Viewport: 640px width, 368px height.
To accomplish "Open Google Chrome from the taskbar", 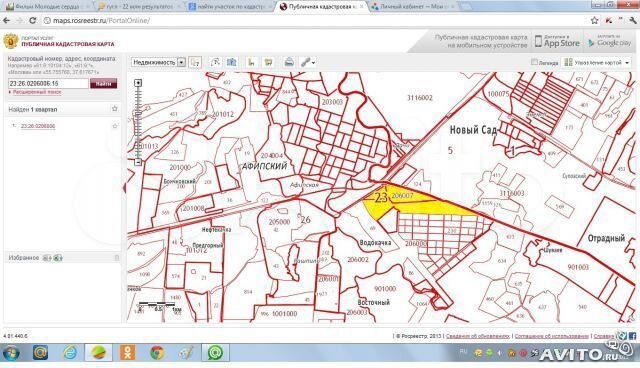I will coord(158,352).
